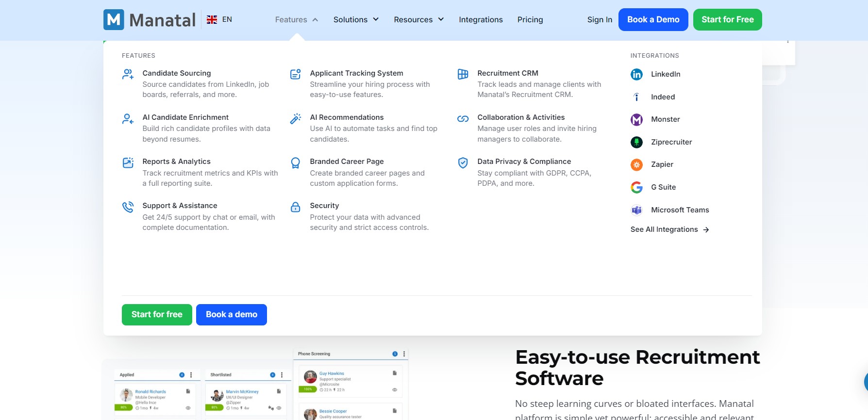
Task: Click the header Start for Free button
Action: tap(727, 19)
